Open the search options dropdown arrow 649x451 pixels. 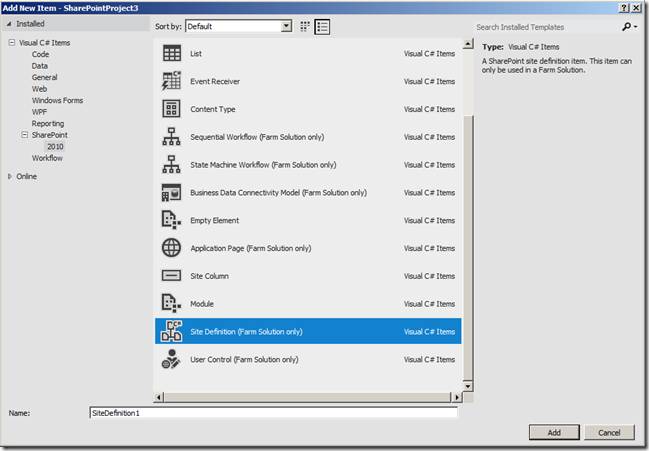coord(635,27)
